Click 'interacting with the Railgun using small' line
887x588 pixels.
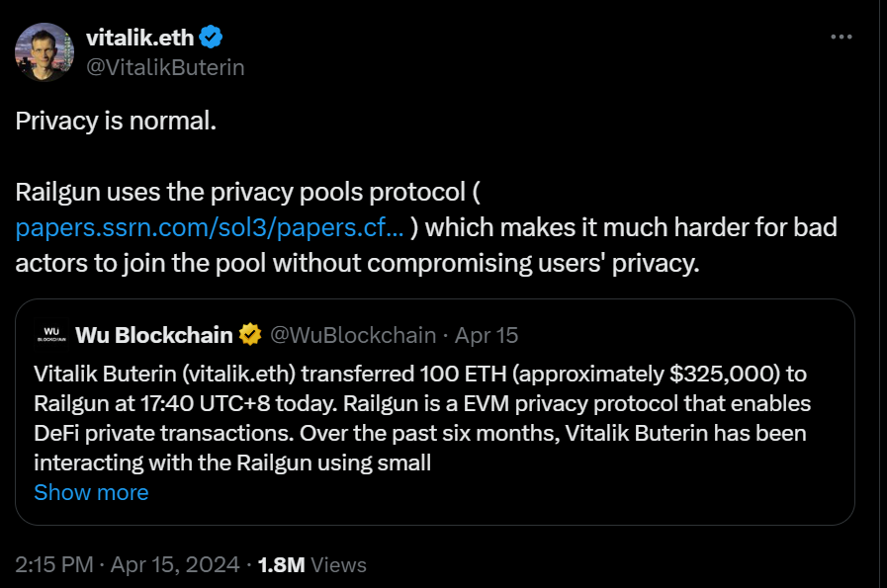pyautogui.click(x=232, y=462)
